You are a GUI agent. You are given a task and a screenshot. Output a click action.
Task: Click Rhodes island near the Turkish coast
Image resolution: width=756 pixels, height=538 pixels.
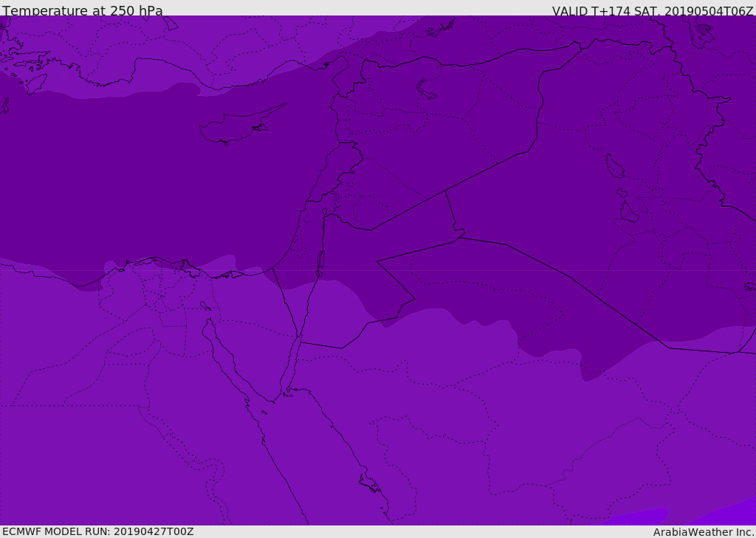pos(37,83)
